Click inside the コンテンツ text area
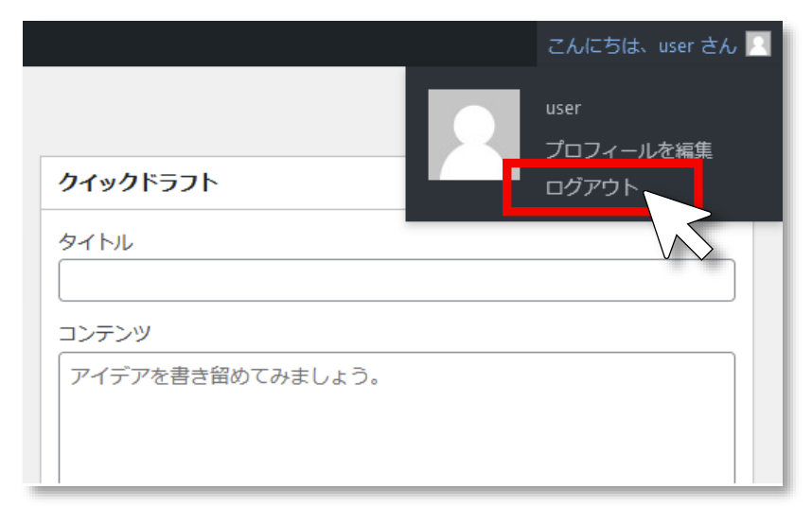Viewport: 812px width, 524px height. point(397,416)
